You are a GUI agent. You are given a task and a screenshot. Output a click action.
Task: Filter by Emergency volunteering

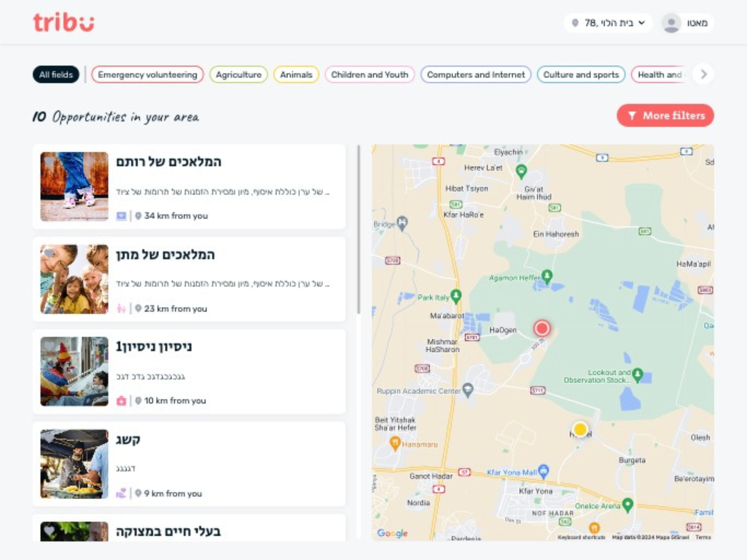[148, 75]
